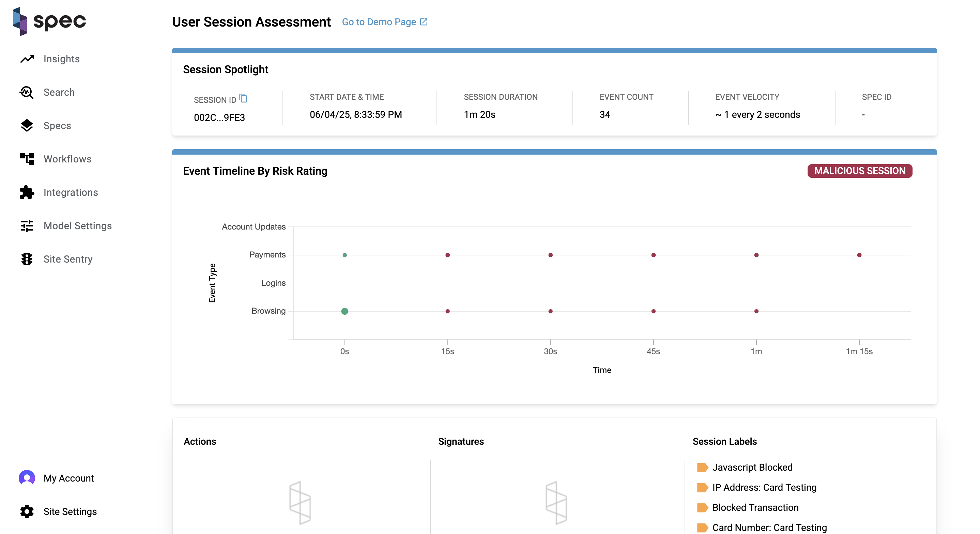The image size is (980, 534).
Task: Select the Payments event dot at 1m 15s
Action: pyautogui.click(x=859, y=255)
